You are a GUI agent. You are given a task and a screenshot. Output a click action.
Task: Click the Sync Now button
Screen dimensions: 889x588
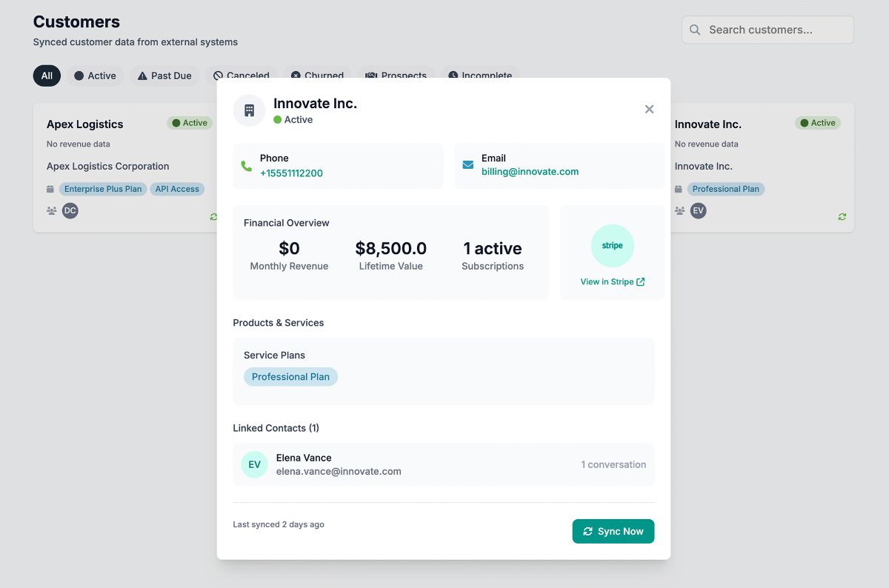[613, 531]
